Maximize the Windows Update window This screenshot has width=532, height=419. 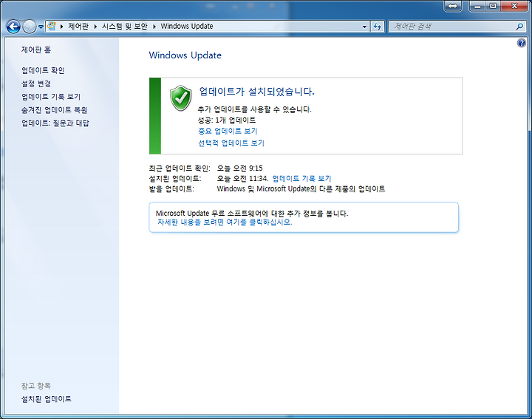[493, 6]
